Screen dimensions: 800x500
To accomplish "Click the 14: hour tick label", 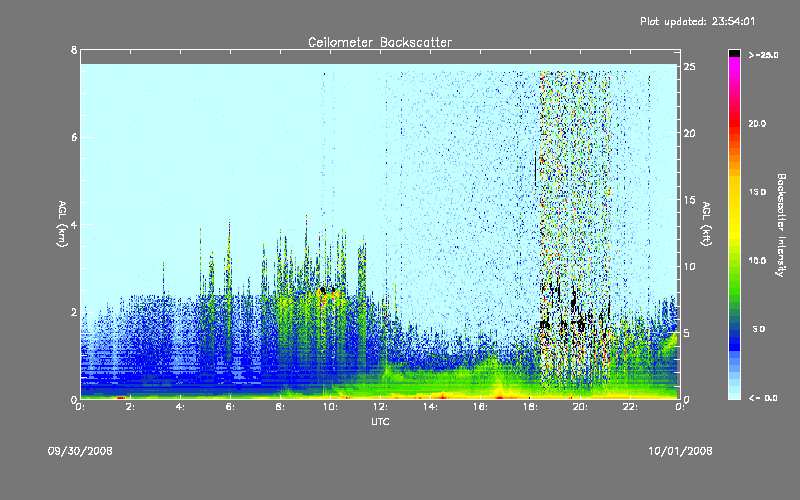I will tap(430, 407).
